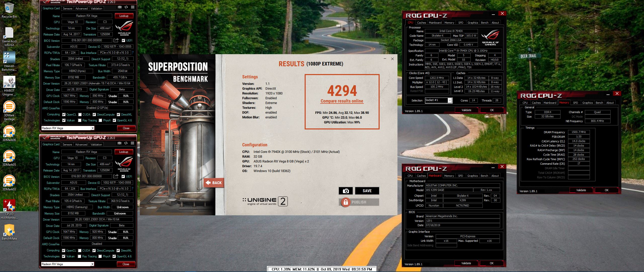The height and width of the screenshot is (272, 644).
Task: Launch 3DMark06 desktop shortcut
Action: [9, 133]
